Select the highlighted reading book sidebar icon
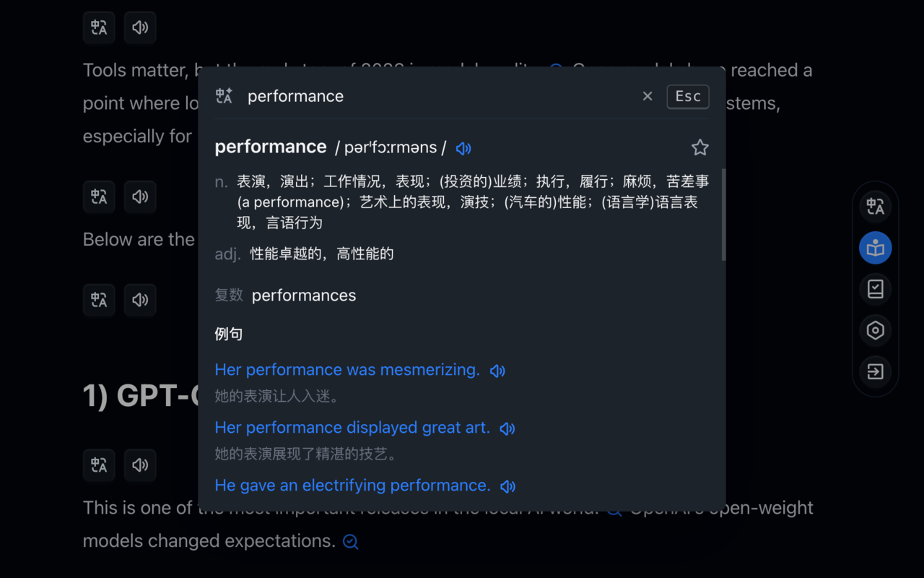The height and width of the screenshot is (578, 924). click(x=875, y=248)
